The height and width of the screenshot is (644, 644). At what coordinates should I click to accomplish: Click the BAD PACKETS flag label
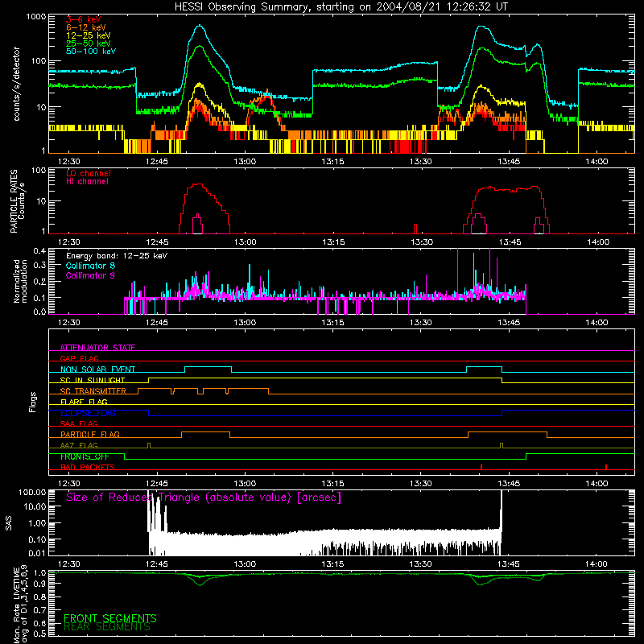(x=88, y=467)
